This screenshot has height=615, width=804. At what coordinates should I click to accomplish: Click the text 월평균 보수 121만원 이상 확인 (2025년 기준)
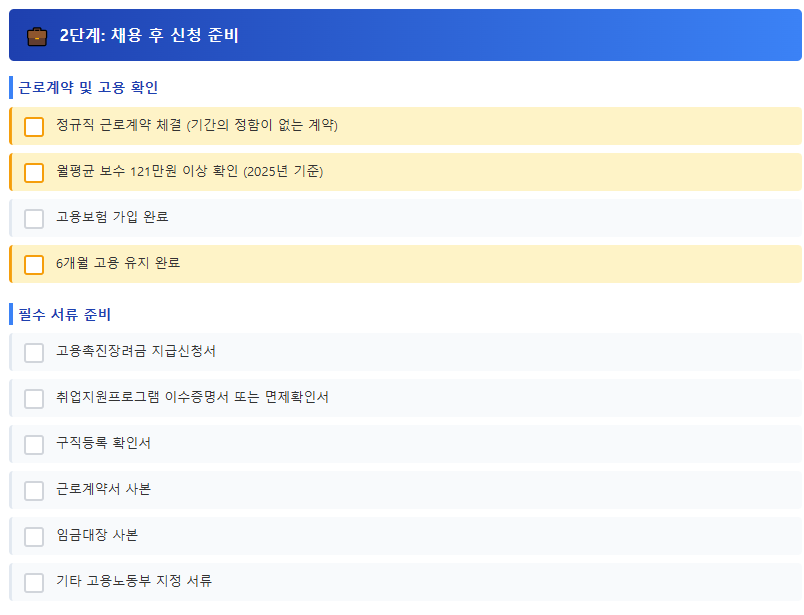point(190,171)
